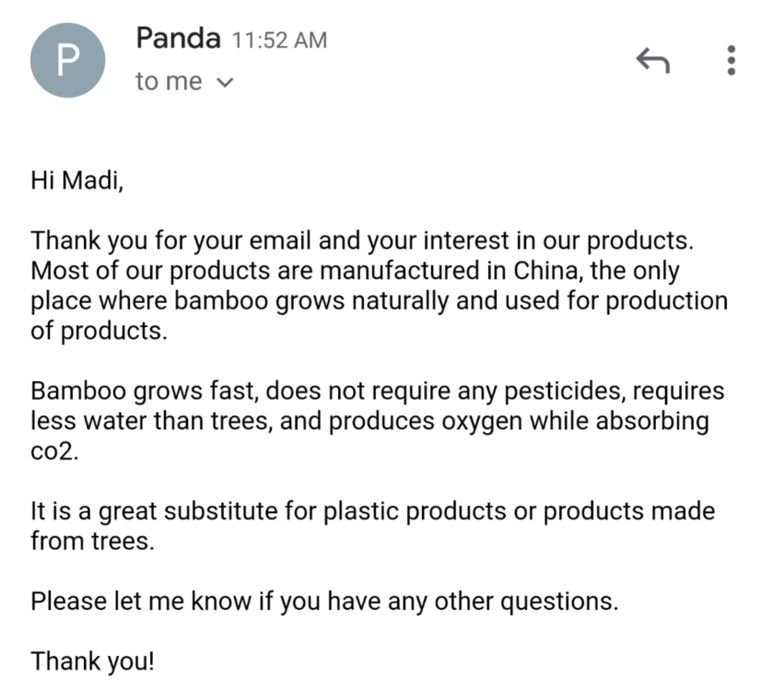The image size is (773, 700).
Task: Open the three-dot more options menu
Action: tap(732, 61)
